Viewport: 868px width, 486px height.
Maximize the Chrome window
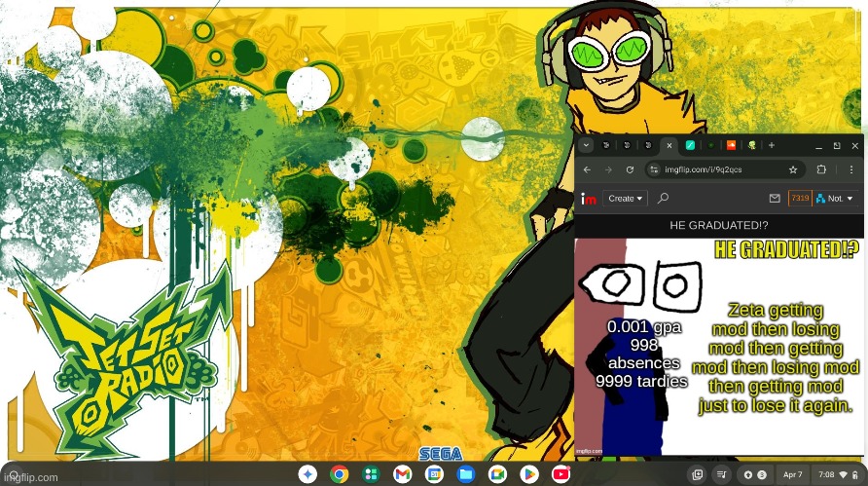pos(837,146)
